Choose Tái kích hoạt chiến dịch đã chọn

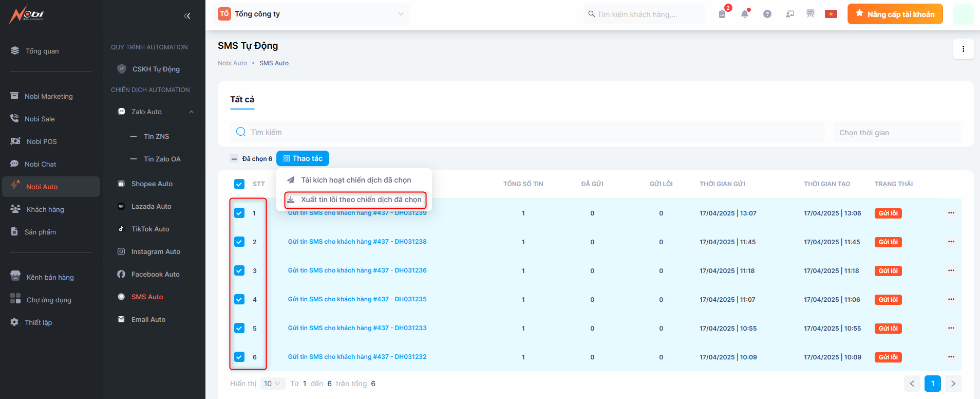[x=355, y=180]
